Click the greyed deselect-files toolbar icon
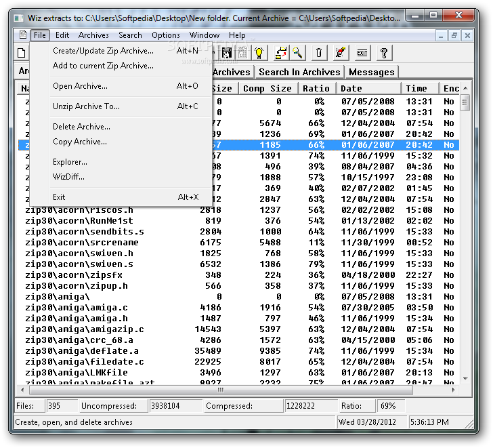 [x=242, y=53]
